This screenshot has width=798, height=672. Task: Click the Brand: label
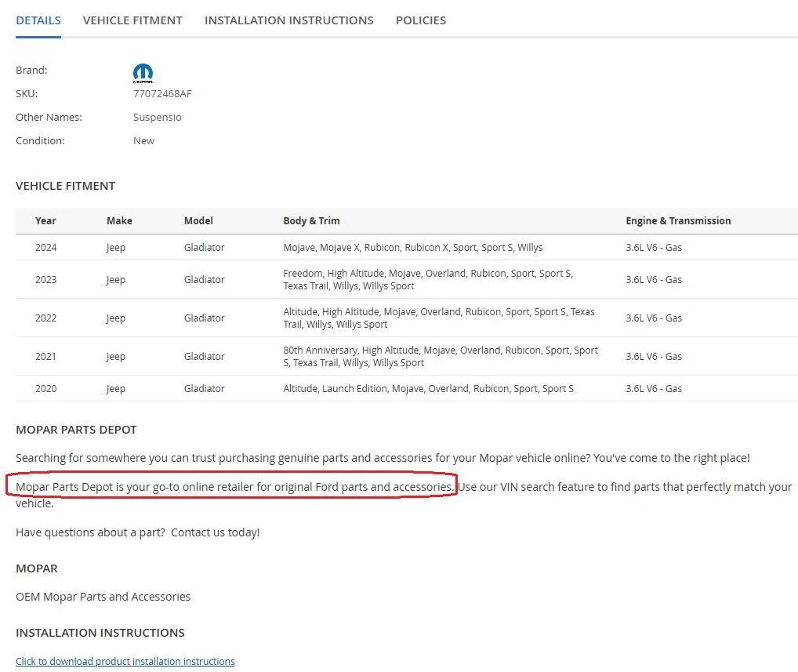(x=31, y=71)
